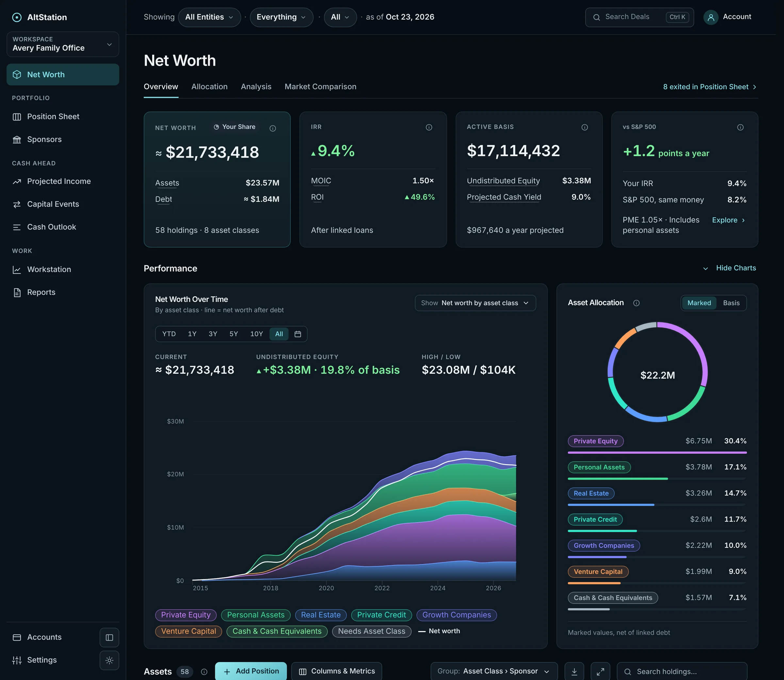Select Net Worth in the sidebar
The width and height of the screenshot is (784, 680).
[63, 74]
